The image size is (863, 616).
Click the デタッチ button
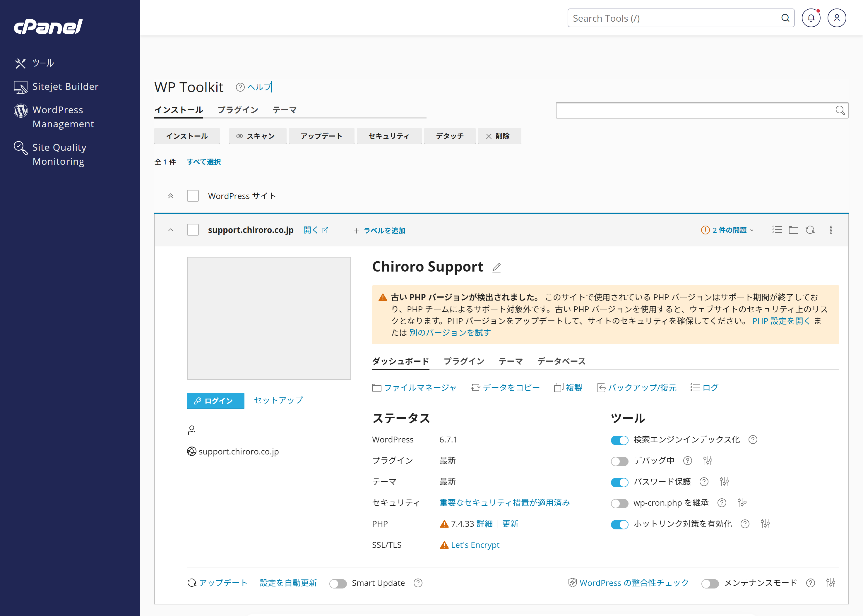450,136
